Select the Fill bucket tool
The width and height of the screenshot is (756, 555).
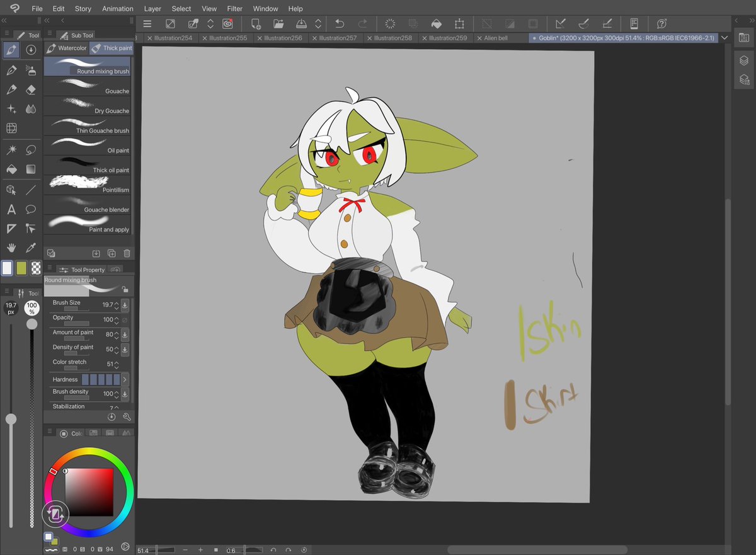pos(11,169)
